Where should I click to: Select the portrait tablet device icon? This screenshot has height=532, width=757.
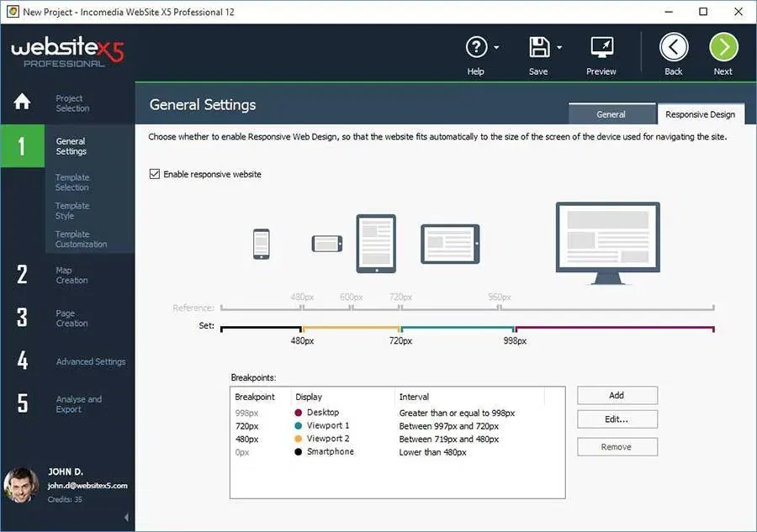pos(376,243)
